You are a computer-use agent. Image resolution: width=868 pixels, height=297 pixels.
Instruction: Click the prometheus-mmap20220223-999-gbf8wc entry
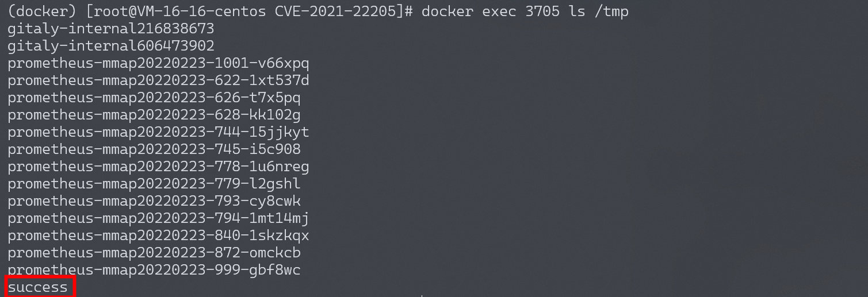click(154, 270)
